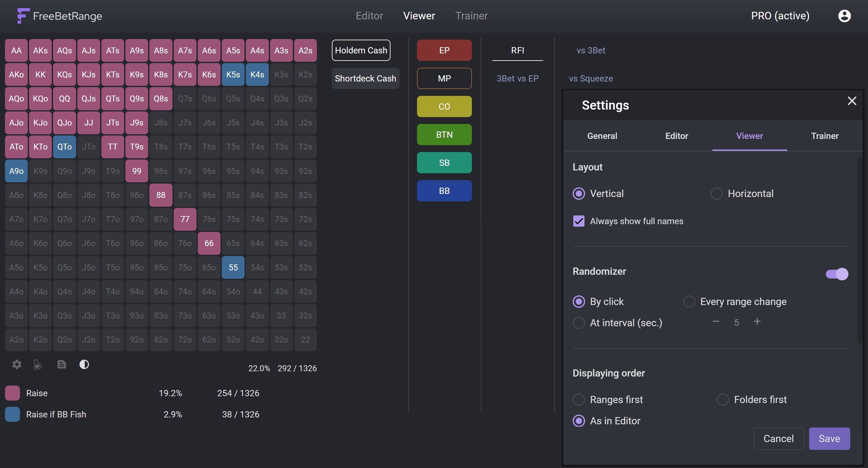Screen dimensions: 868x468
Task: Click the EP position button icon
Action: (x=444, y=50)
